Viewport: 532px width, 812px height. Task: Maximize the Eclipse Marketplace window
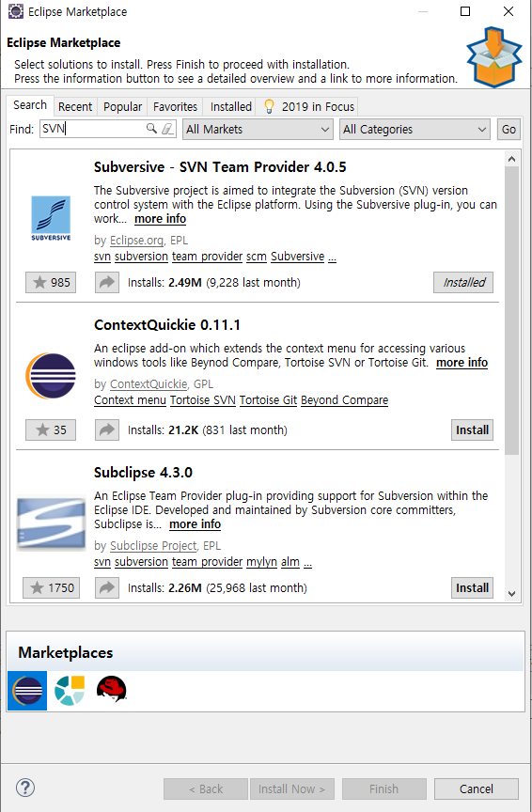pos(465,11)
